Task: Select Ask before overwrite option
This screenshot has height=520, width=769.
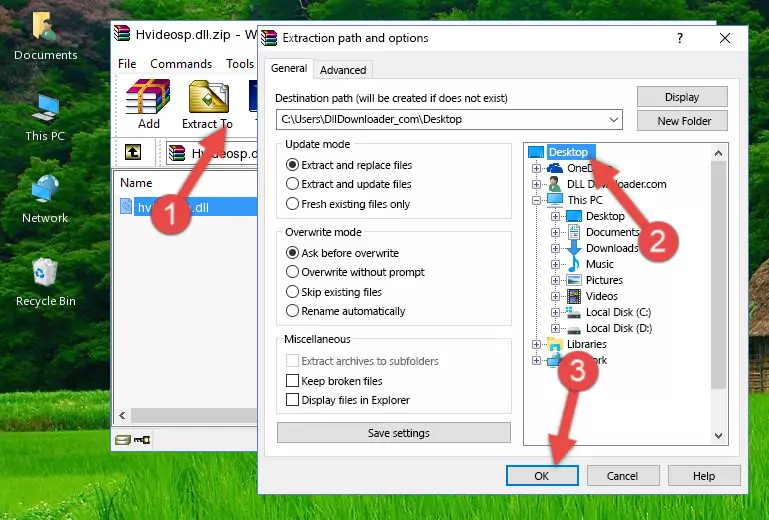Action: [292, 253]
